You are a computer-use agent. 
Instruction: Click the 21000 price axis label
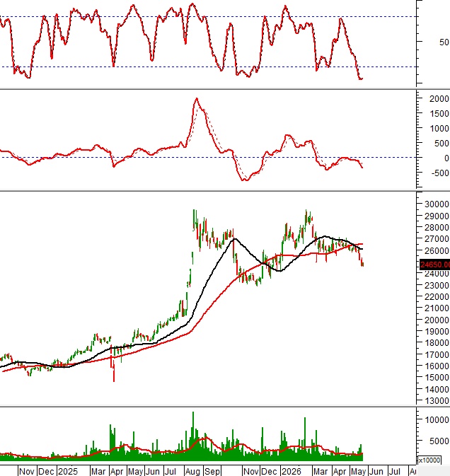point(437,308)
